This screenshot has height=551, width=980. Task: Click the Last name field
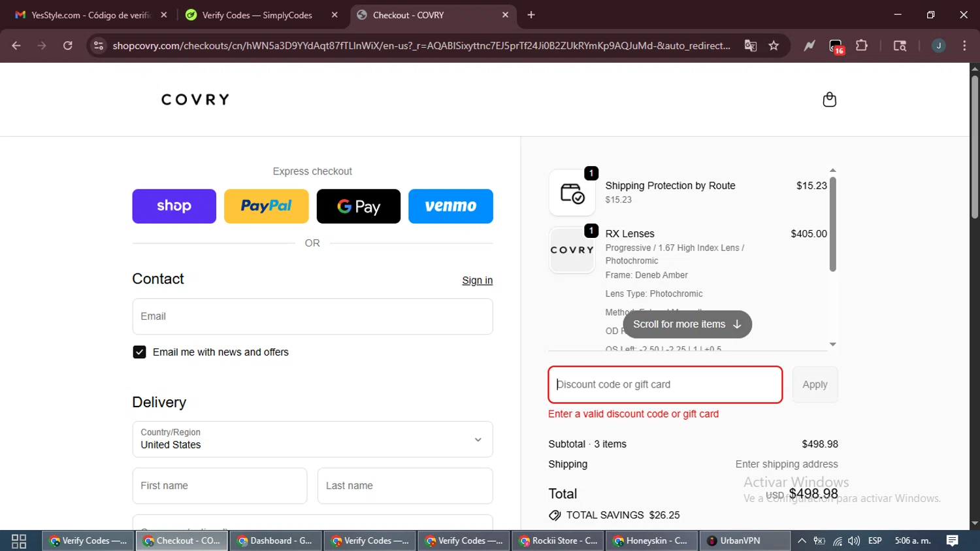pos(405,486)
